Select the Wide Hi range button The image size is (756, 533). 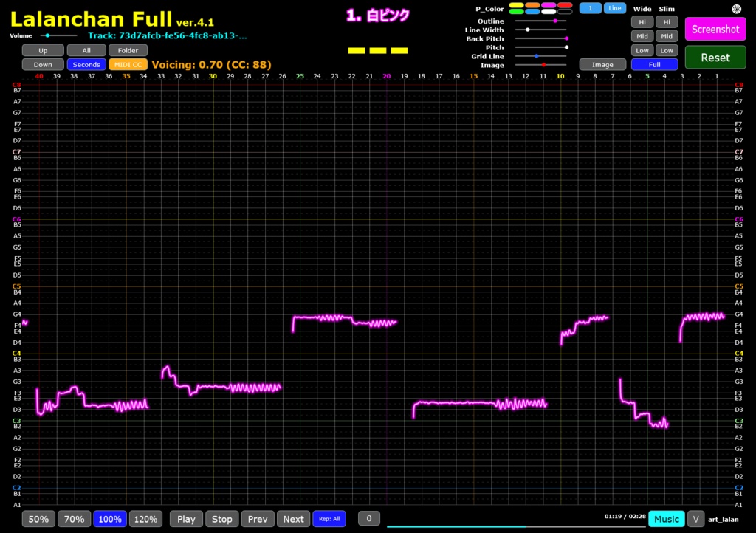642,22
